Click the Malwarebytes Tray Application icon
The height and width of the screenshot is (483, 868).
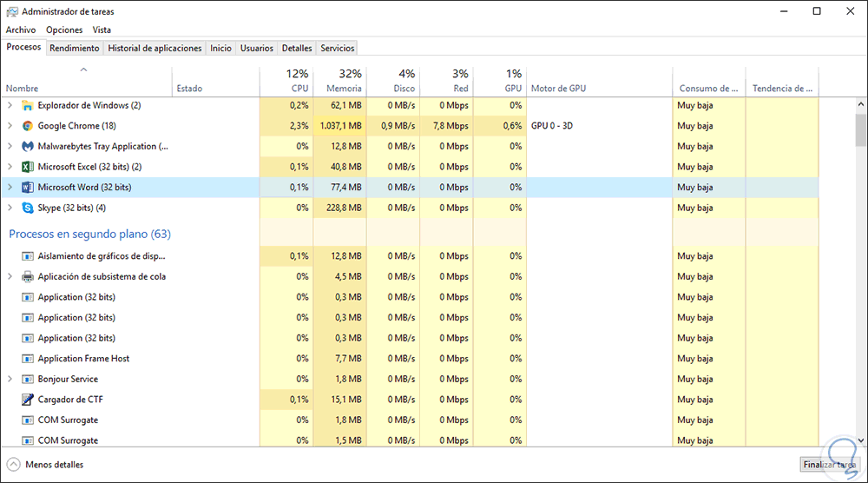click(x=28, y=147)
